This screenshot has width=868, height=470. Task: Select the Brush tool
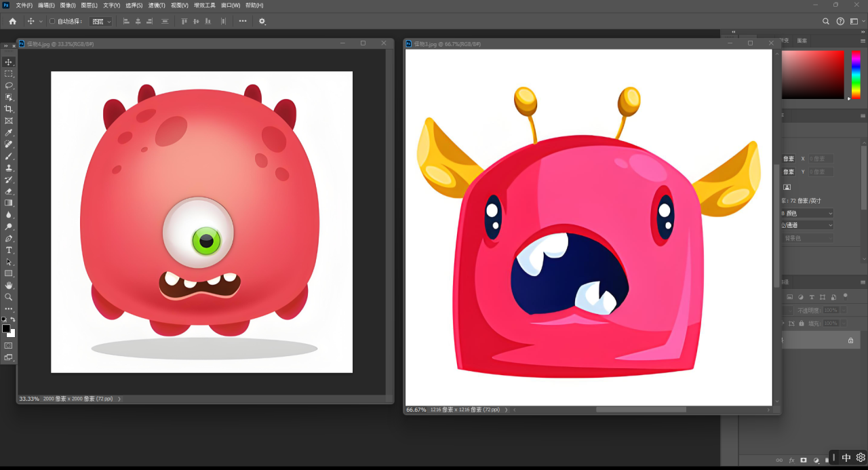click(9, 156)
